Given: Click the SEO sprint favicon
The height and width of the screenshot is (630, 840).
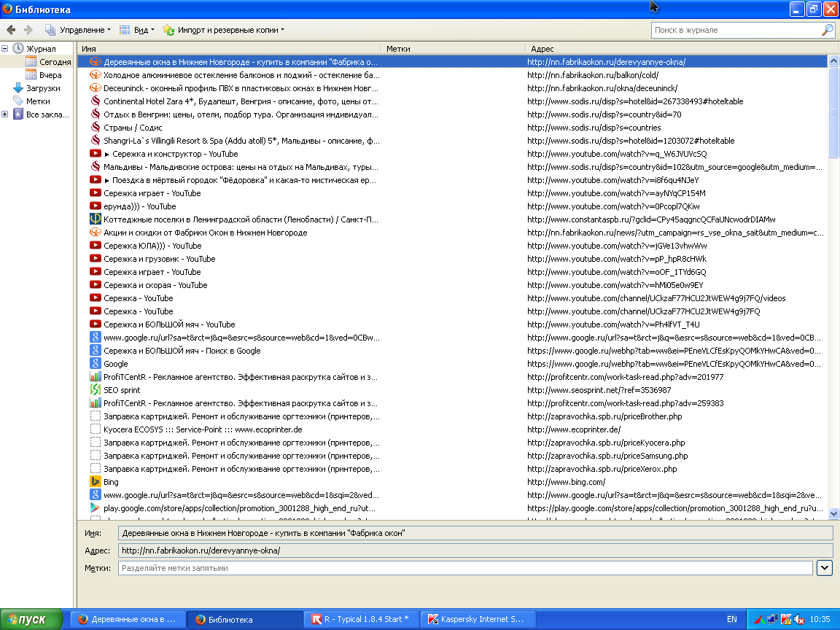Looking at the screenshot, I should [96, 390].
